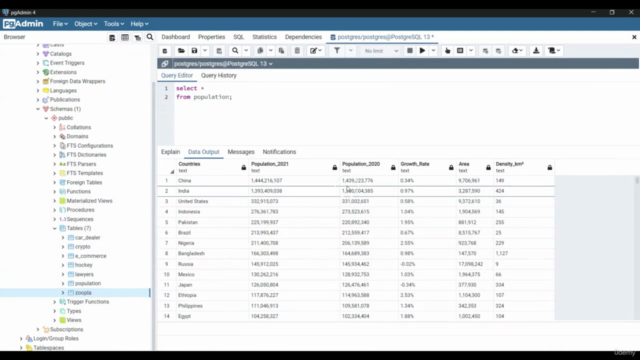The height and width of the screenshot is (360, 640).
Task: Open the Save File options dropdown arrow
Action: tap(205, 51)
